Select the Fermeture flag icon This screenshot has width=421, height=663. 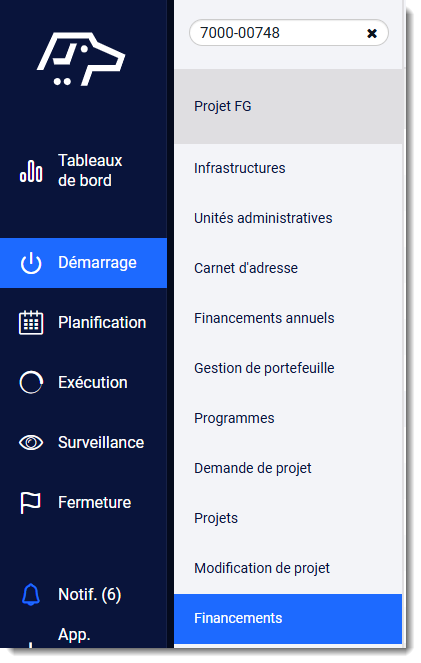pos(30,502)
